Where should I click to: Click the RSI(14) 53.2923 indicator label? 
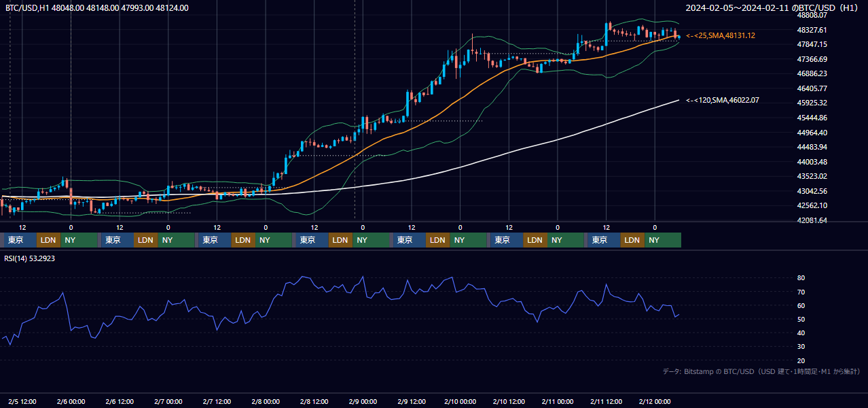pyautogui.click(x=30, y=258)
